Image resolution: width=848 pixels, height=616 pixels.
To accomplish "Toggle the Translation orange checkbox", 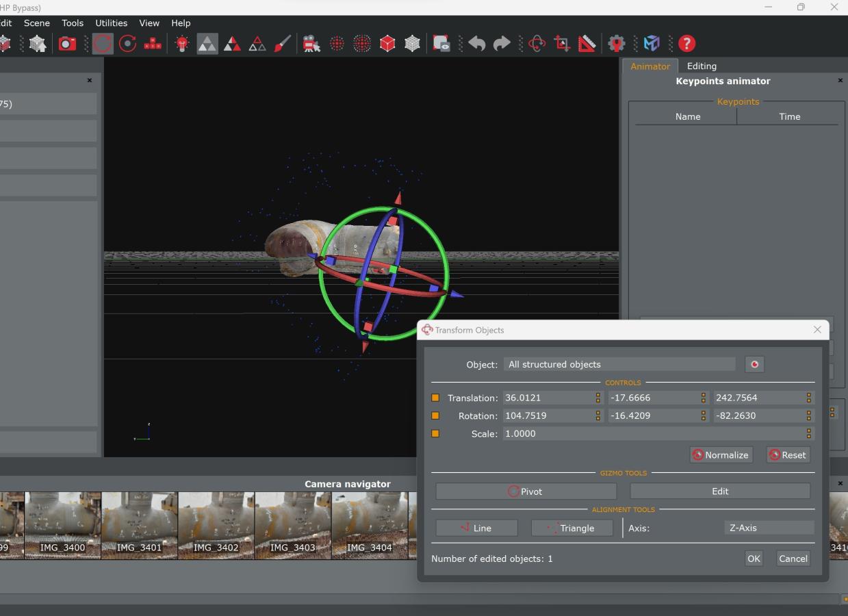I will [x=435, y=398].
